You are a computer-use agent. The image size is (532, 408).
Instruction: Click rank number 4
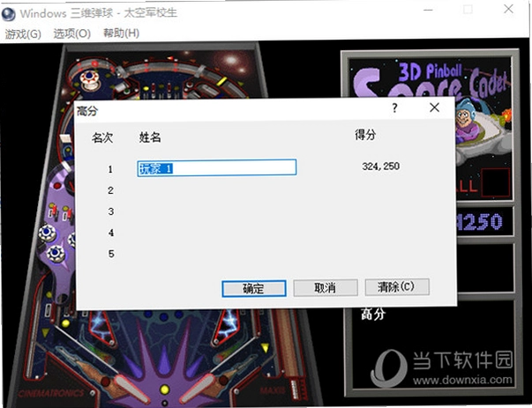click(111, 233)
